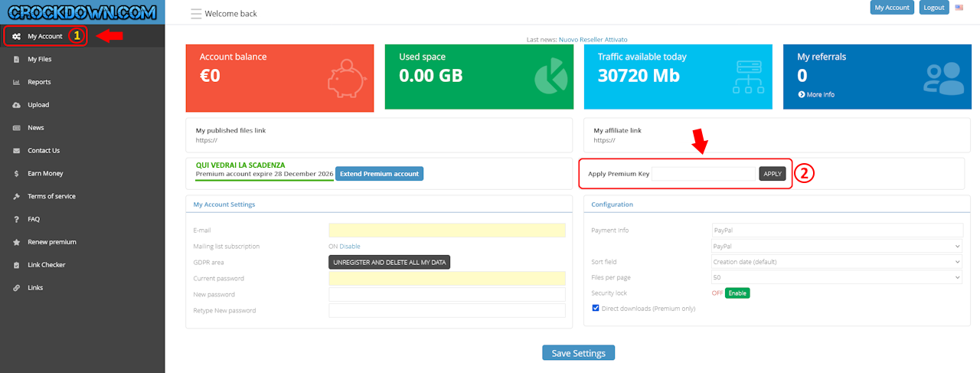Click the cloud icon next to Upload
980x373 pixels.
(x=16, y=105)
